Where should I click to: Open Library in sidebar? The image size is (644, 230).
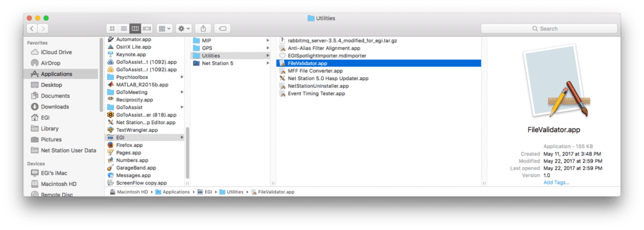pos(62,129)
